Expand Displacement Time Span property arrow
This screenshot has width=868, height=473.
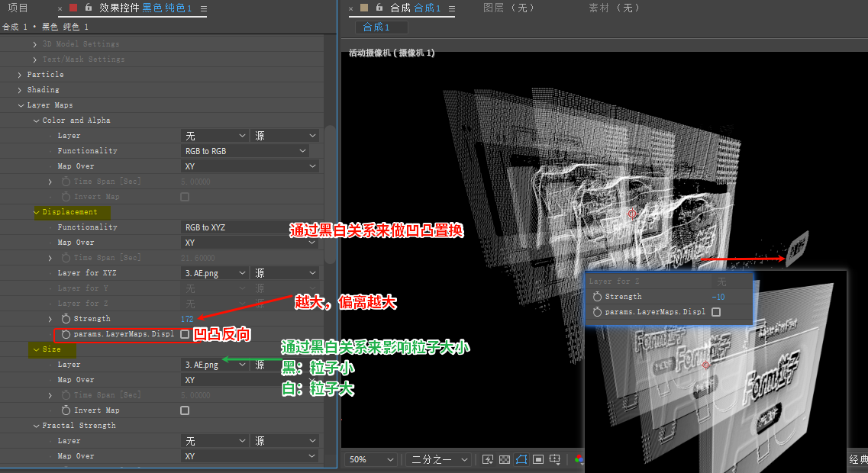pos(50,258)
